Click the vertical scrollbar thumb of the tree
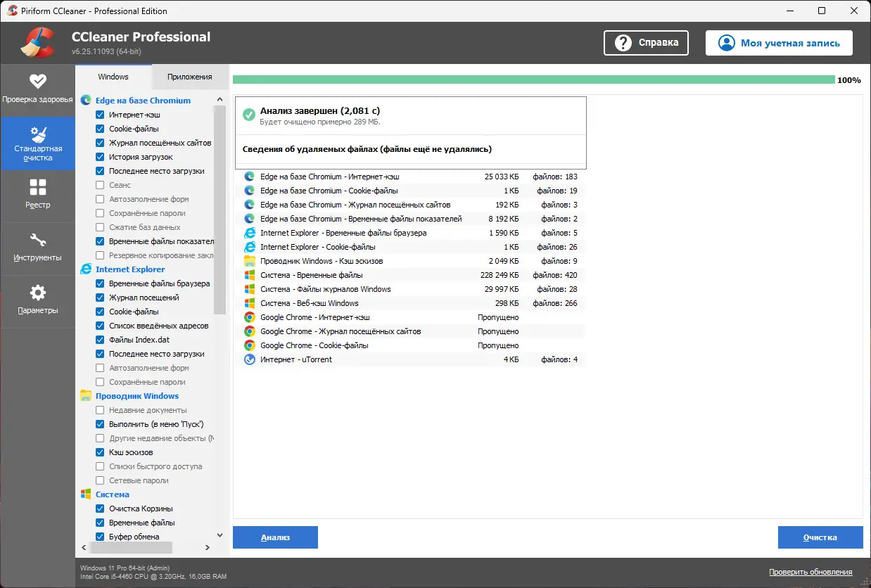871x588 pixels. coord(220,210)
